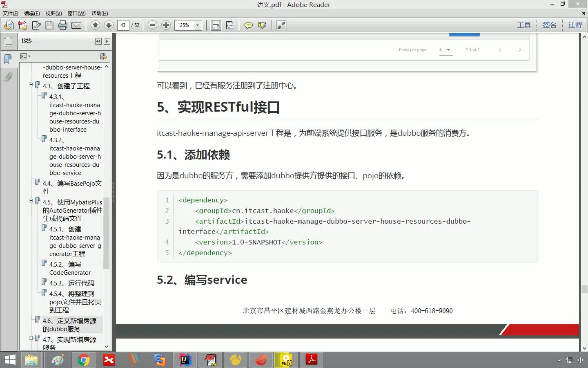Open IntelliJ IDEA from the taskbar
The width and height of the screenshot is (588, 368).
[x=185, y=360]
